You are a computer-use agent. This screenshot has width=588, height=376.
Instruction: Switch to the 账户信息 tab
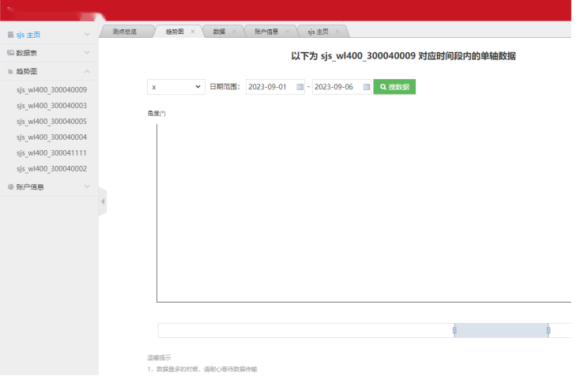pyautogui.click(x=266, y=32)
